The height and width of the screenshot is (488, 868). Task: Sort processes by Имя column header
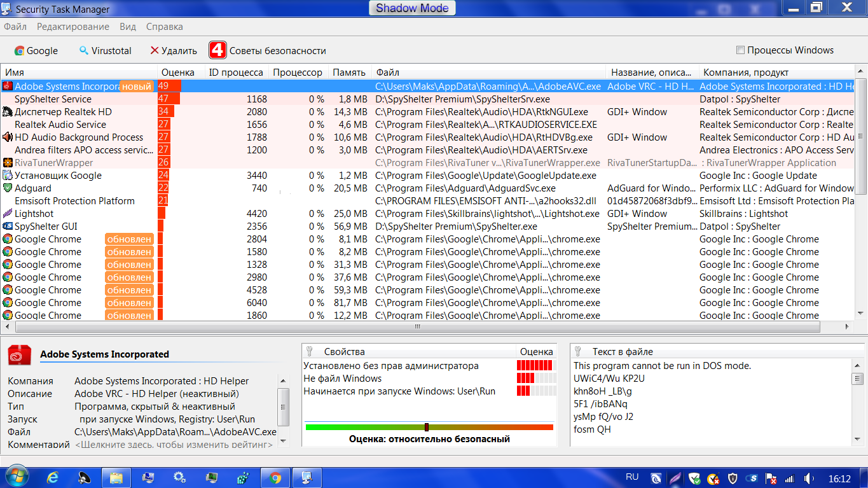(79, 73)
